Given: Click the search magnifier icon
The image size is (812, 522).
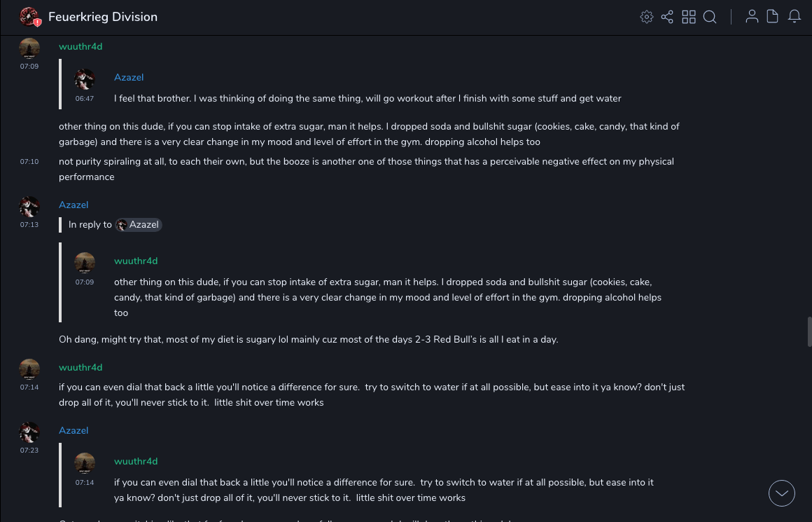Looking at the screenshot, I should (x=710, y=17).
